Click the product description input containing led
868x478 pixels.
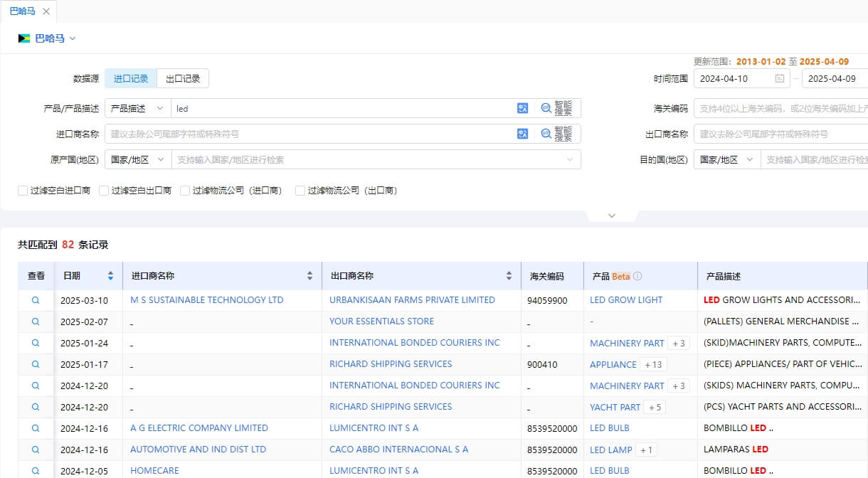point(344,108)
